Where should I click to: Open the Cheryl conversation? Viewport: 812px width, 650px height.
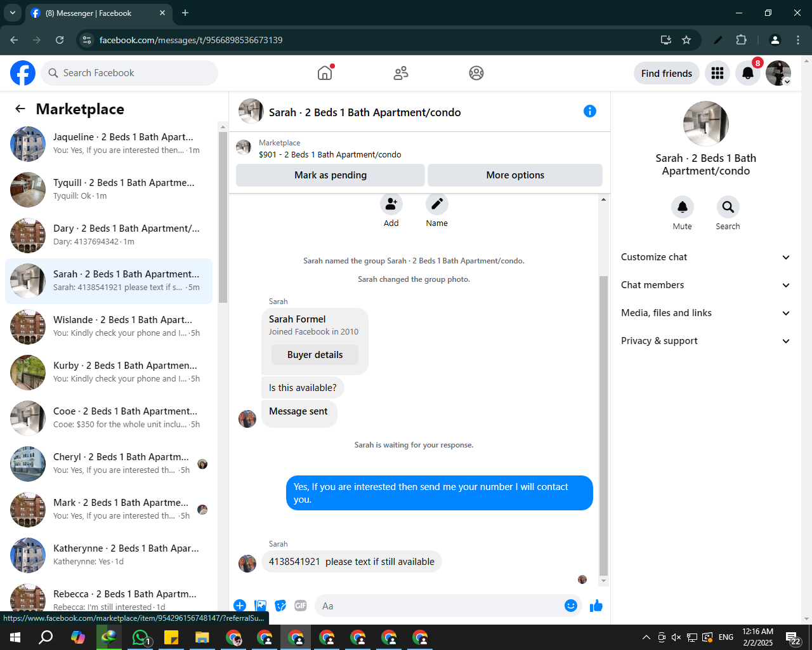click(x=108, y=463)
